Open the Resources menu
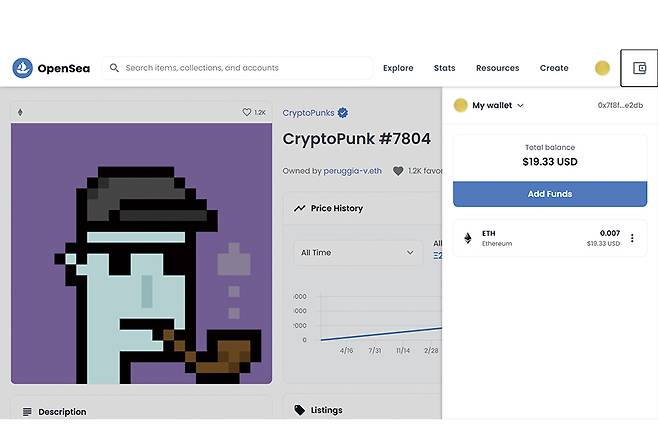This screenshot has height=438, width=658. [498, 68]
